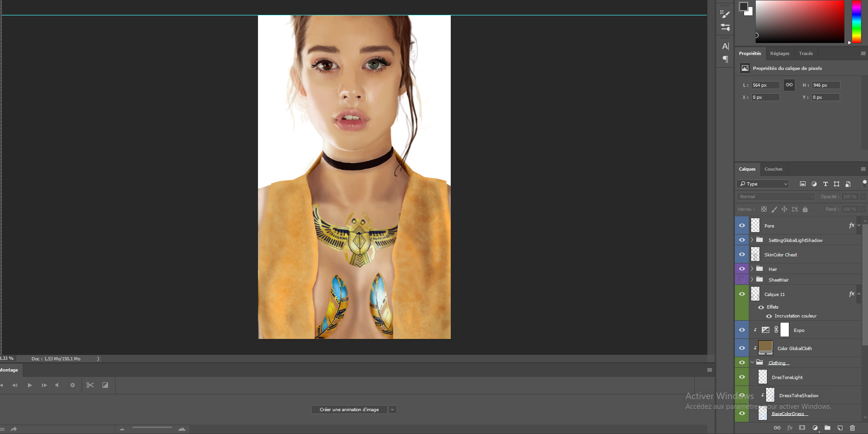Filter layers by text type icon
The width and height of the screenshot is (868, 434).
(825, 184)
